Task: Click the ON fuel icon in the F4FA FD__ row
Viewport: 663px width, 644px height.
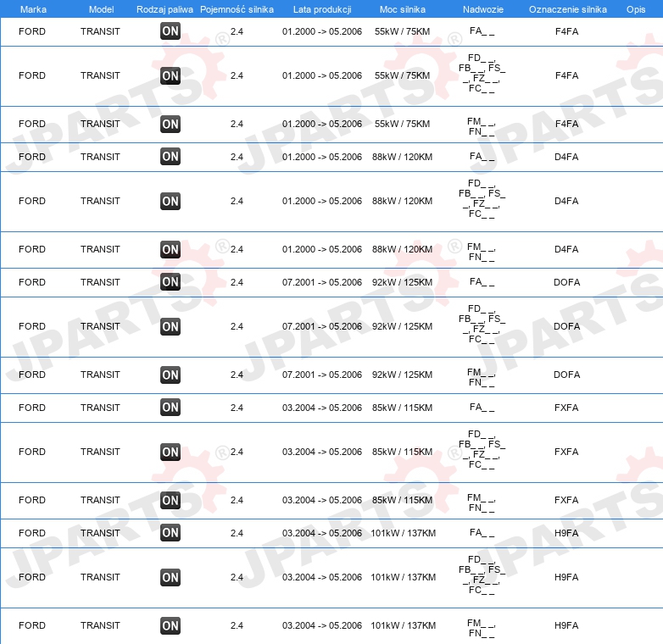Action: (170, 75)
